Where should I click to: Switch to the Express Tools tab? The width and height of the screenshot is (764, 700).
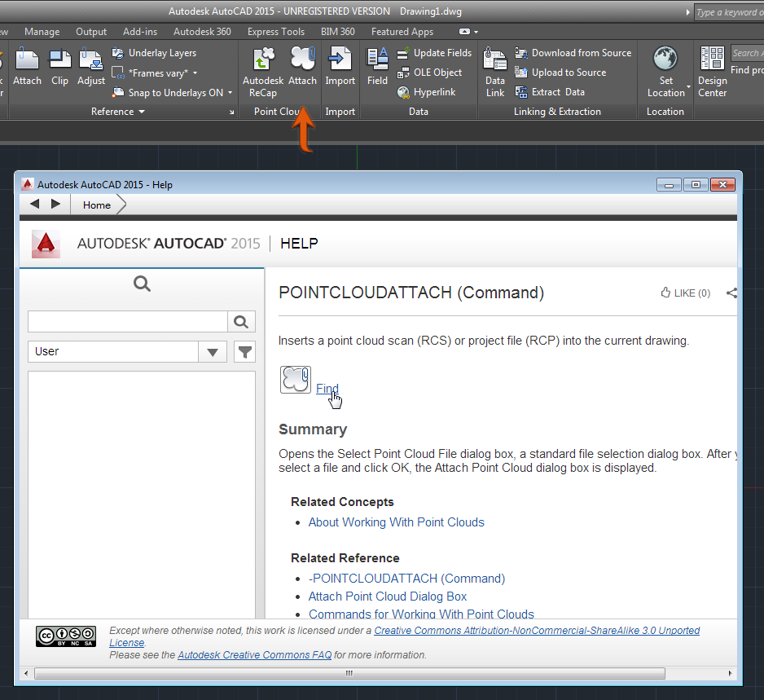276,32
